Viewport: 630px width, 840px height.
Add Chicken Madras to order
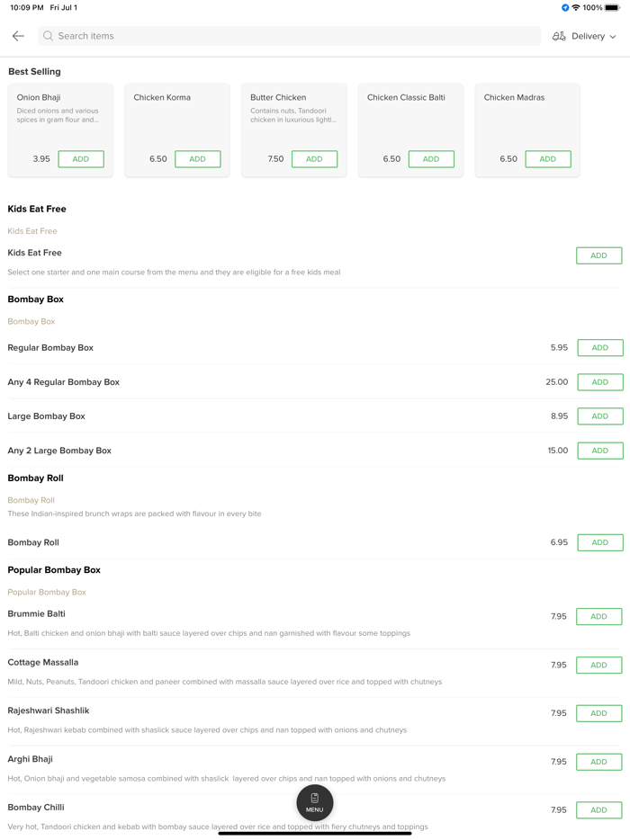tap(548, 159)
